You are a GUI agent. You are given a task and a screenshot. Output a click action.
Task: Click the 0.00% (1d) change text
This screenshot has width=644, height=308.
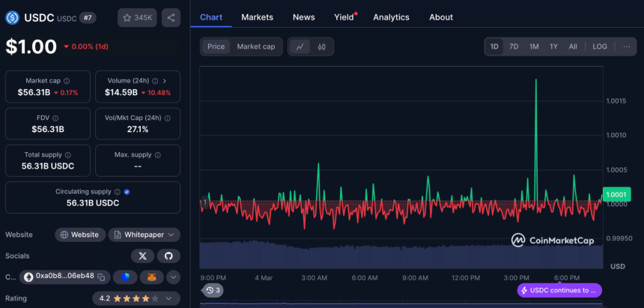90,46
